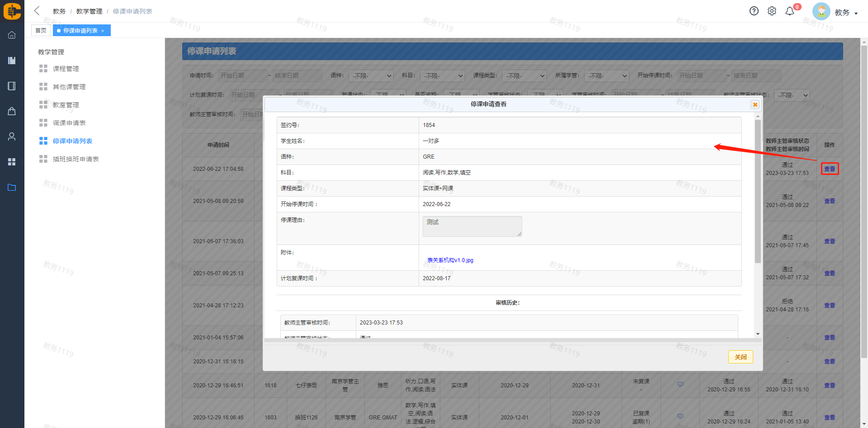Open the help question mark icon
868x428 pixels.
pyautogui.click(x=754, y=11)
